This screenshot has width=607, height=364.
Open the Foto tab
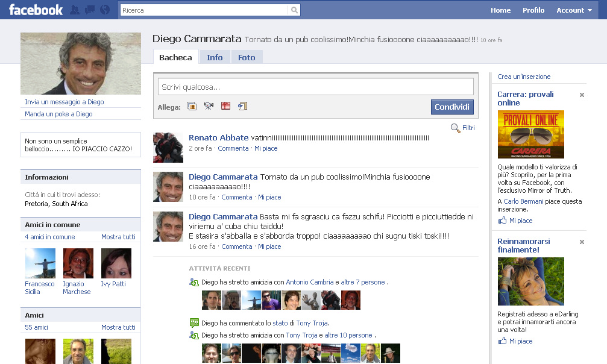pos(247,57)
